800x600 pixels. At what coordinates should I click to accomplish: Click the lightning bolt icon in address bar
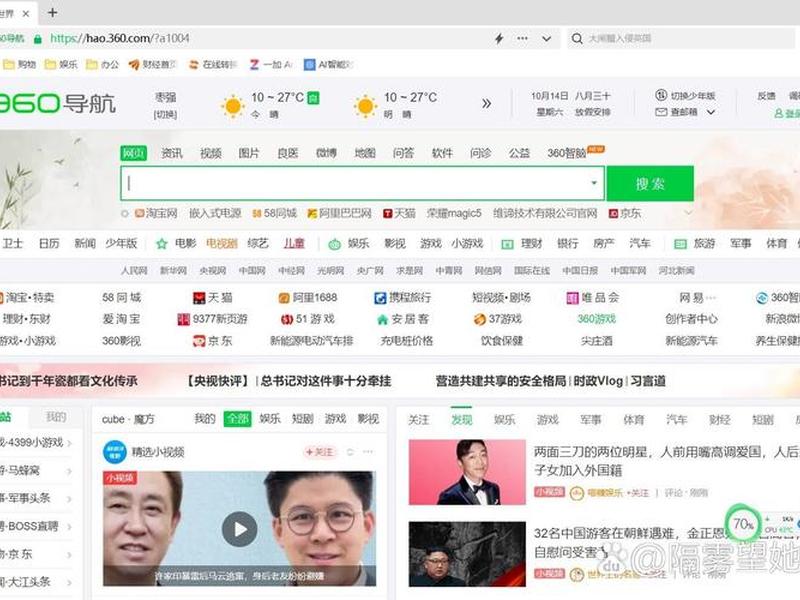click(499, 38)
